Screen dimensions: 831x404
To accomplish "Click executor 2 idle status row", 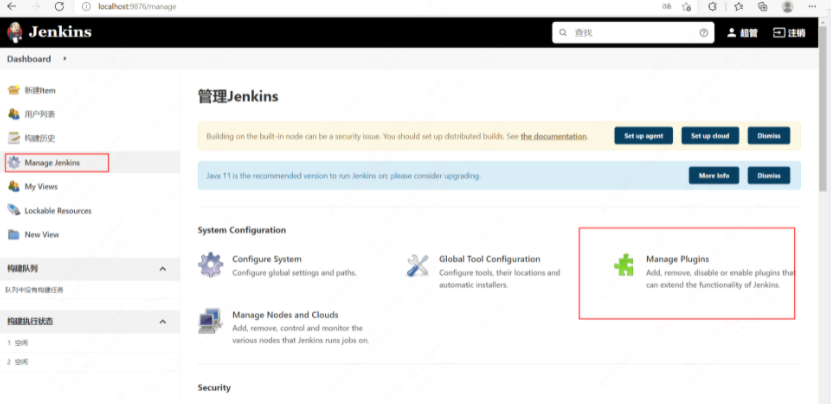I will tap(90, 362).
